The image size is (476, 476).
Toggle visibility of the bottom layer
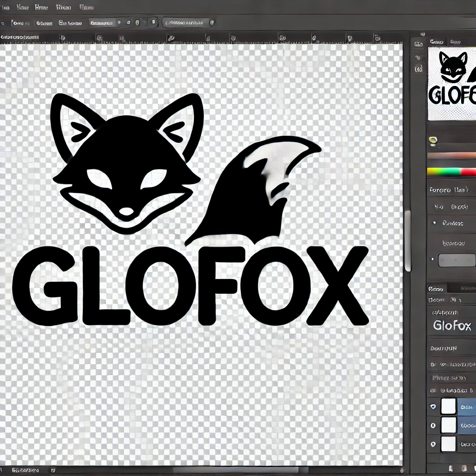(x=433, y=444)
